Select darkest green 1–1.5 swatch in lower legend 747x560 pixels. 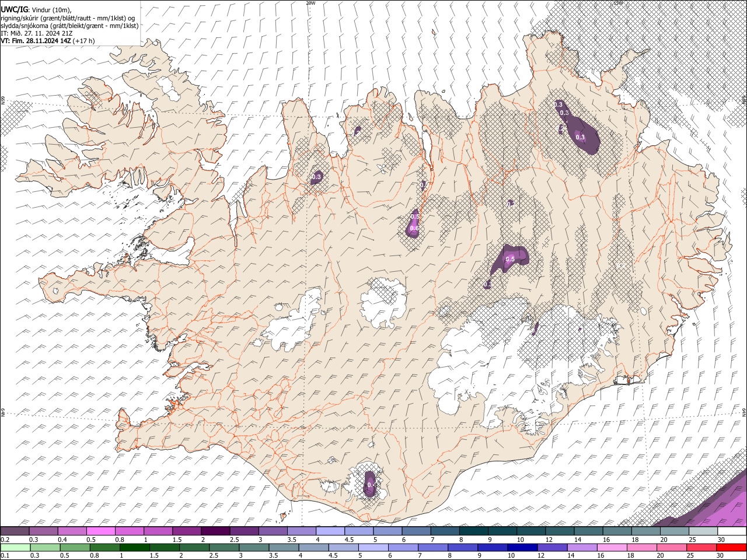point(135,547)
